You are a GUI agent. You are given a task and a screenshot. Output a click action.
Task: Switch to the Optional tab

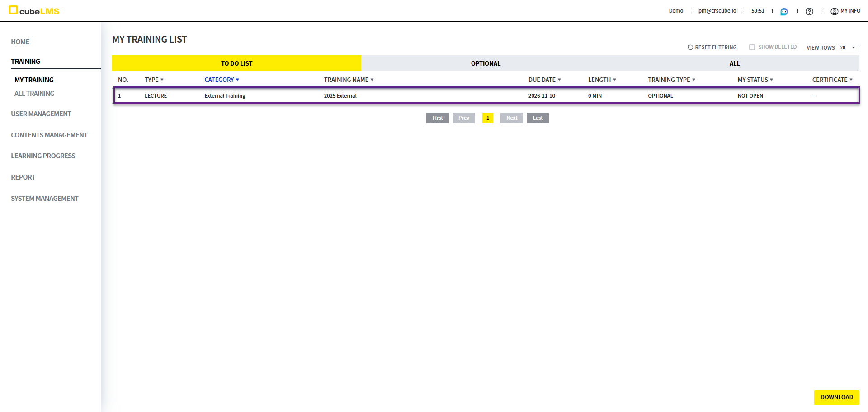point(486,63)
